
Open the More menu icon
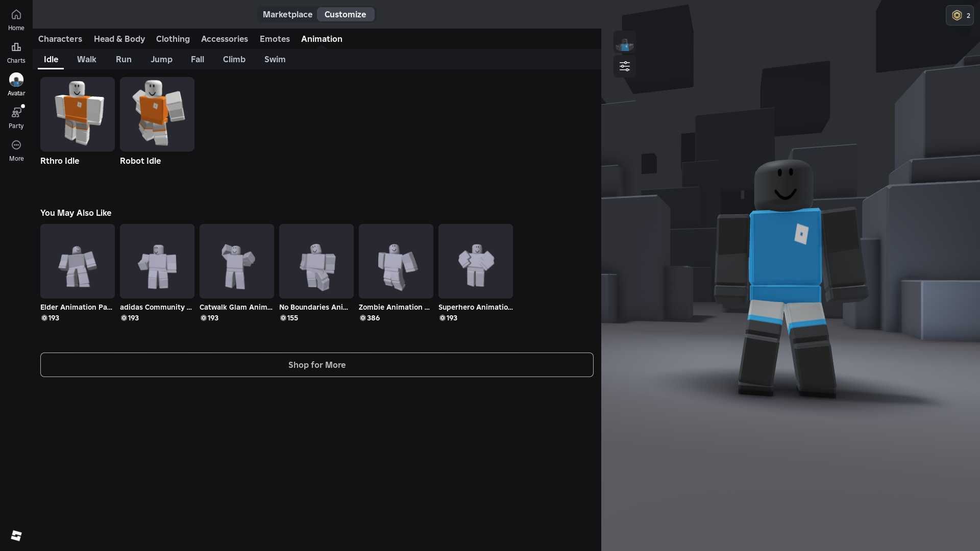point(16,145)
